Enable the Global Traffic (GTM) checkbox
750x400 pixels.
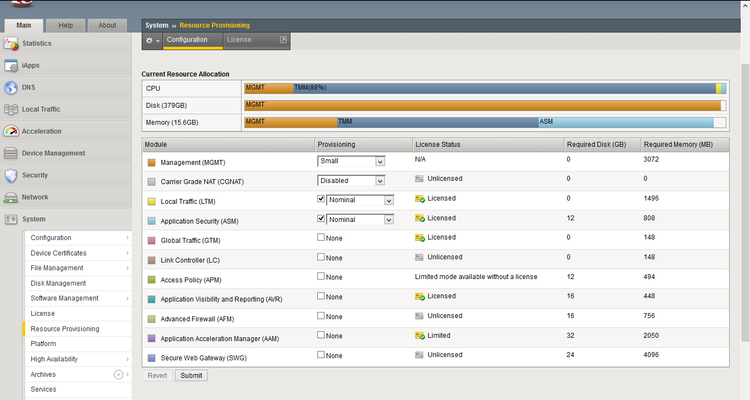pos(322,237)
